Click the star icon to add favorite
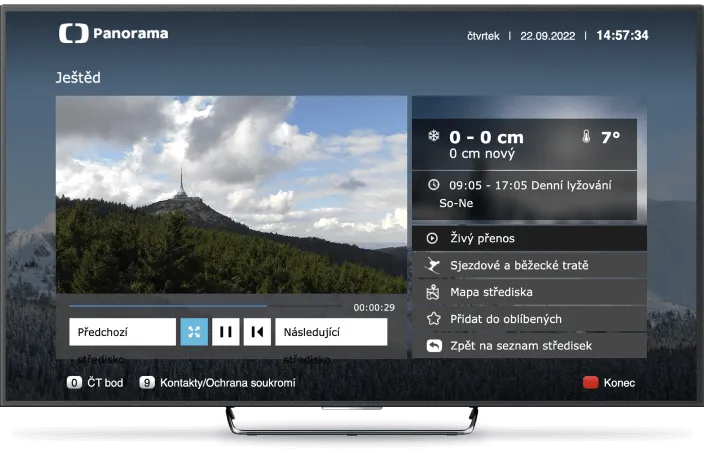 [x=433, y=319]
